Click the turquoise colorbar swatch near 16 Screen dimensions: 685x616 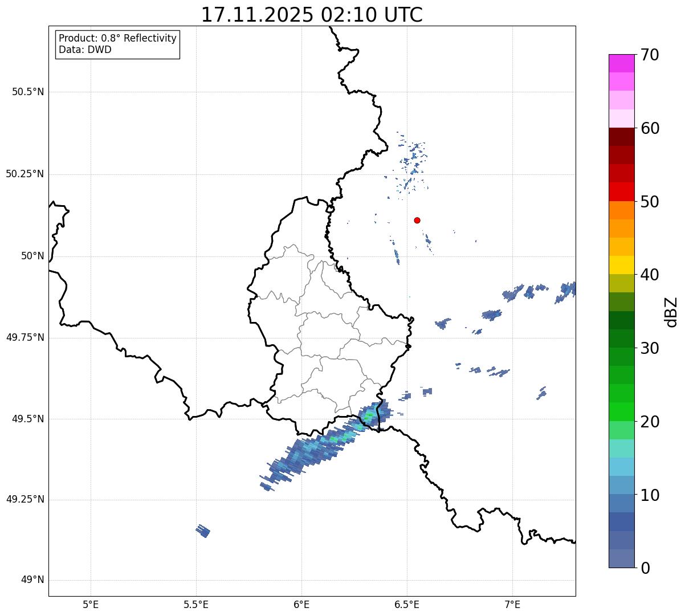(622, 448)
